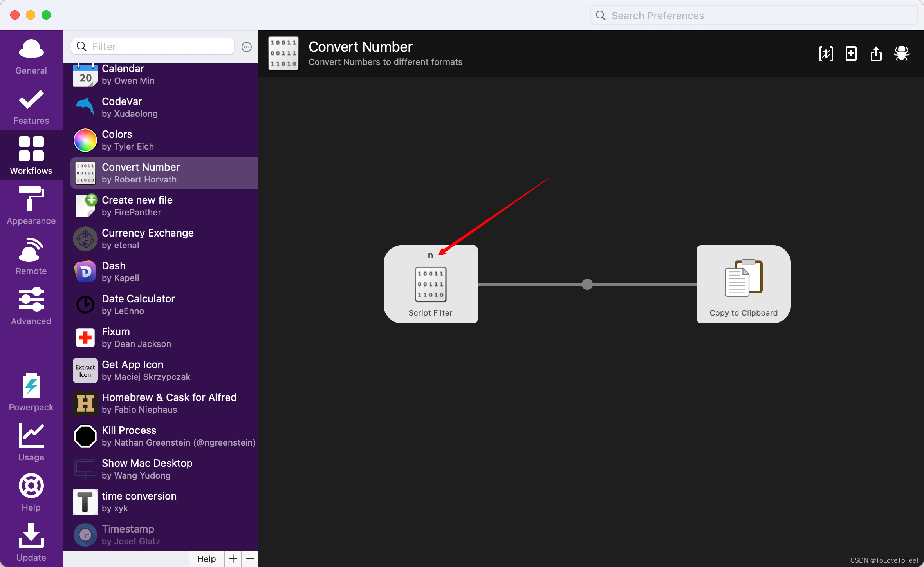Viewport: 924px width, 567px height.
Task: Select the Colors workflow by Tyler Eich
Action: click(164, 140)
